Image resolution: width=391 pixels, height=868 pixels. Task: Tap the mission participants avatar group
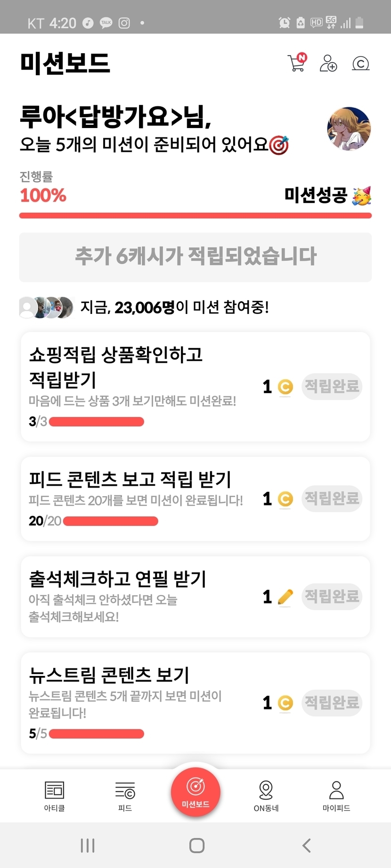pos(46,307)
